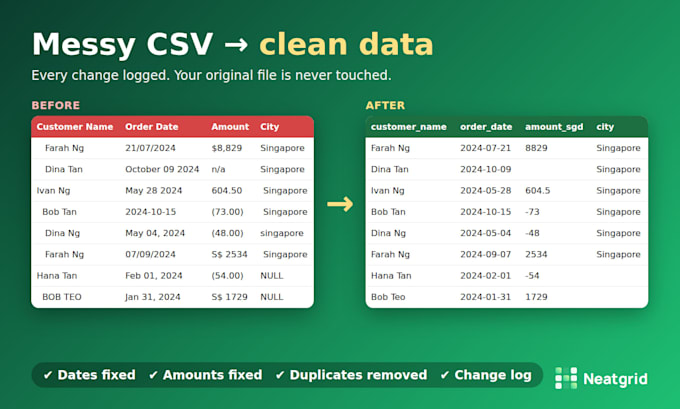Select the '(54.00)' amount cell
Image resolution: width=680 pixels, height=409 pixels.
pyautogui.click(x=227, y=275)
